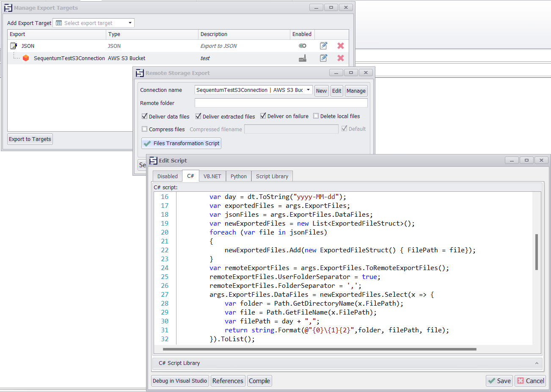
Task: Switch to the VB.NET tab
Action: 212,176
